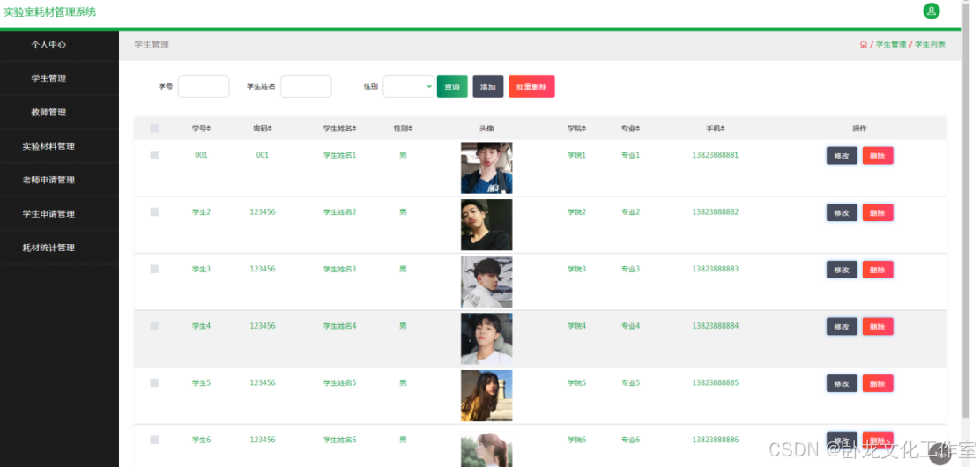
Task: Click 修改 for 学生3 row
Action: [842, 270]
